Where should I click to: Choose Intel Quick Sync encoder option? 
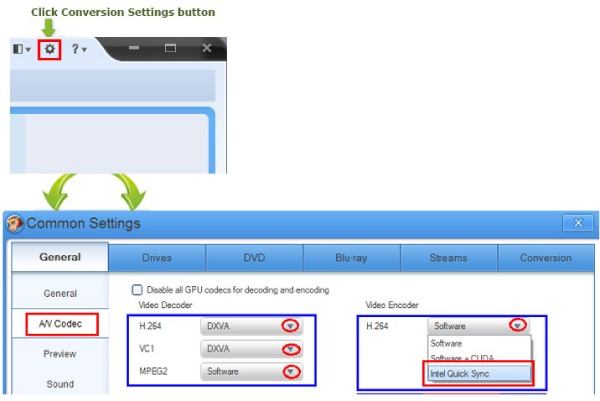479,373
